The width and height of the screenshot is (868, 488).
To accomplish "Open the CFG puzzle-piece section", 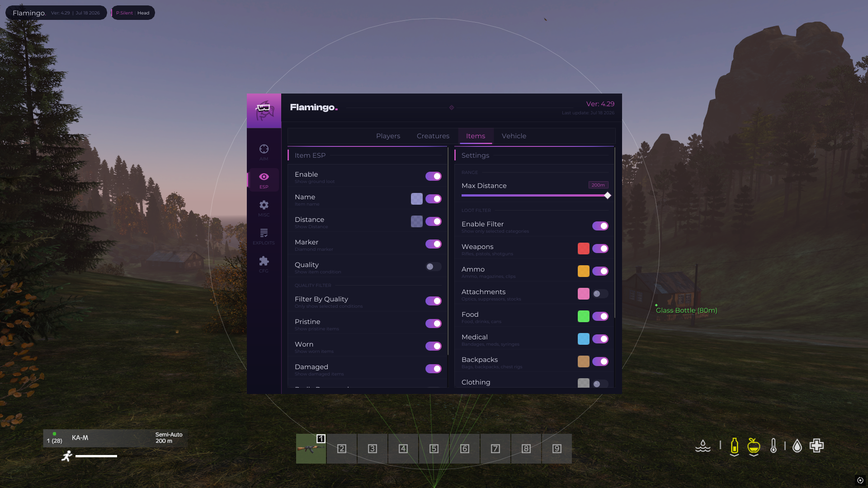I will coord(264,264).
